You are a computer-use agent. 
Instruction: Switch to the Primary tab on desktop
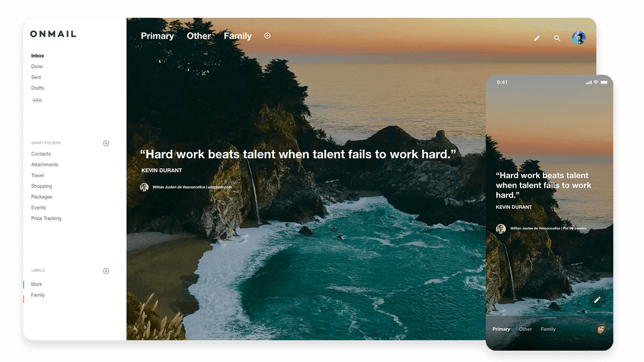pyautogui.click(x=157, y=36)
